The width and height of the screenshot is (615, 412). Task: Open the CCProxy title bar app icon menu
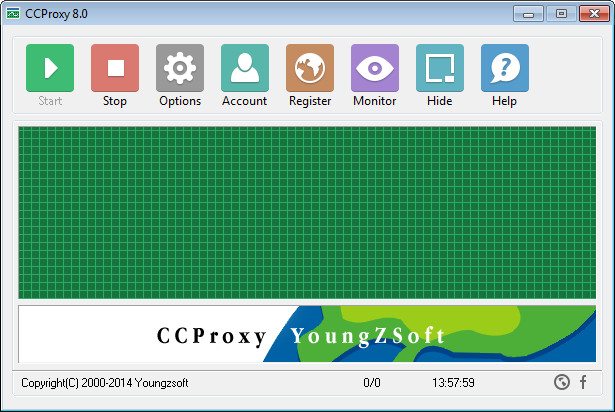click(x=13, y=13)
